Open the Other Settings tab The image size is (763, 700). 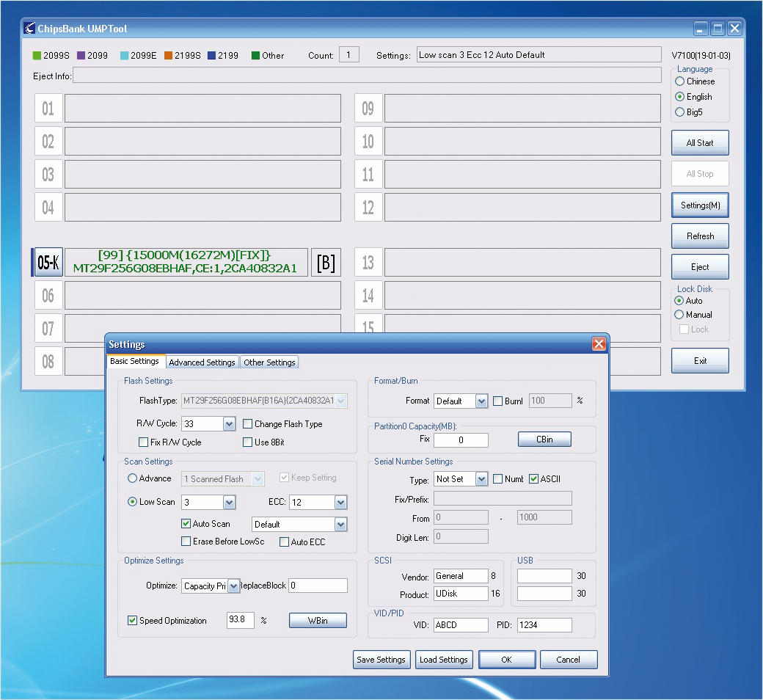point(269,362)
